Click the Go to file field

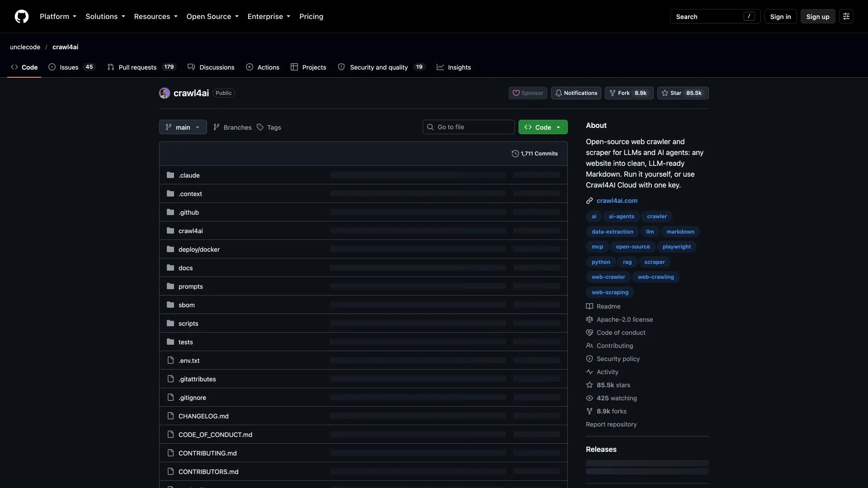(468, 127)
